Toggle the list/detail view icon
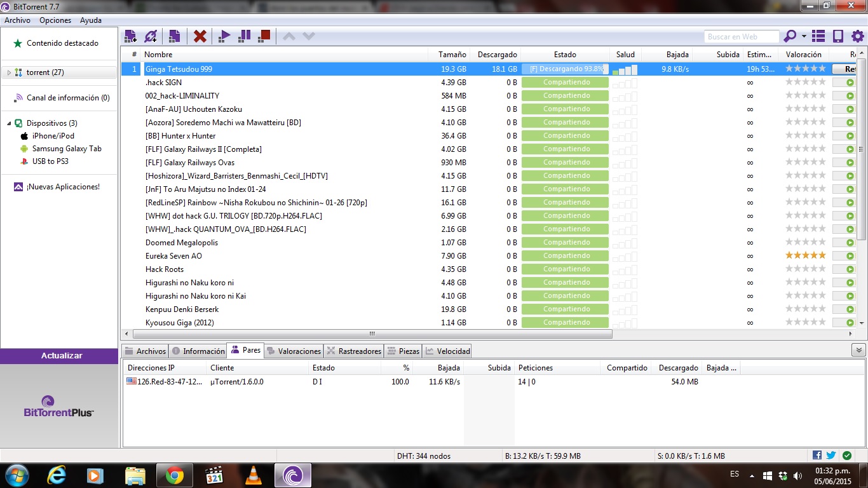This screenshot has height=488, width=868. 818,36
